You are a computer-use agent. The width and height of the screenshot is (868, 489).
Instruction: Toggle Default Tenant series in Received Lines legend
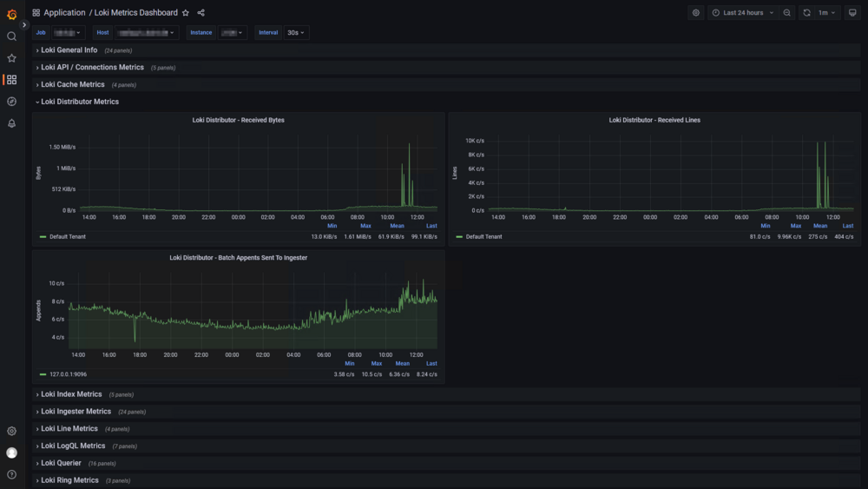pyautogui.click(x=479, y=237)
